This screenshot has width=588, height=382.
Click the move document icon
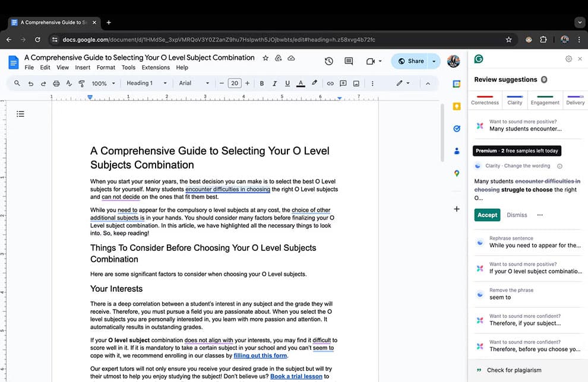[278, 58]
